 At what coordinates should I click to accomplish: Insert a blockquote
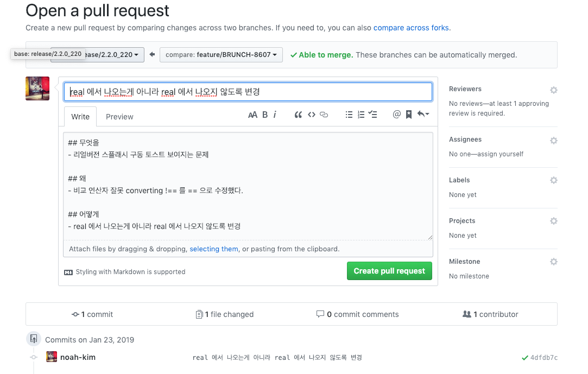299,114
